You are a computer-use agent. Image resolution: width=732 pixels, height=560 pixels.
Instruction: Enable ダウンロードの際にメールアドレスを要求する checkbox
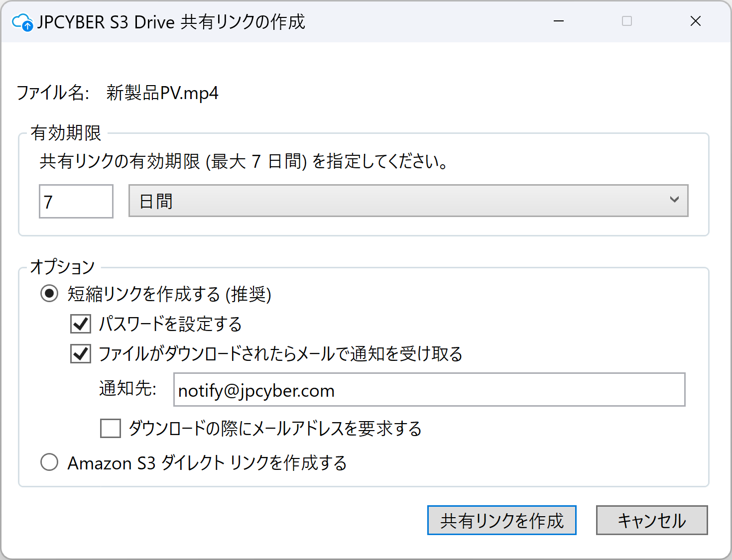111,428
